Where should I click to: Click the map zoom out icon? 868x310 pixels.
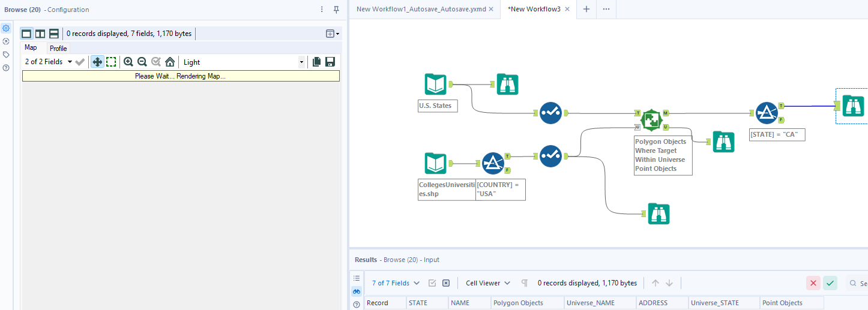(x=142, y=62)
